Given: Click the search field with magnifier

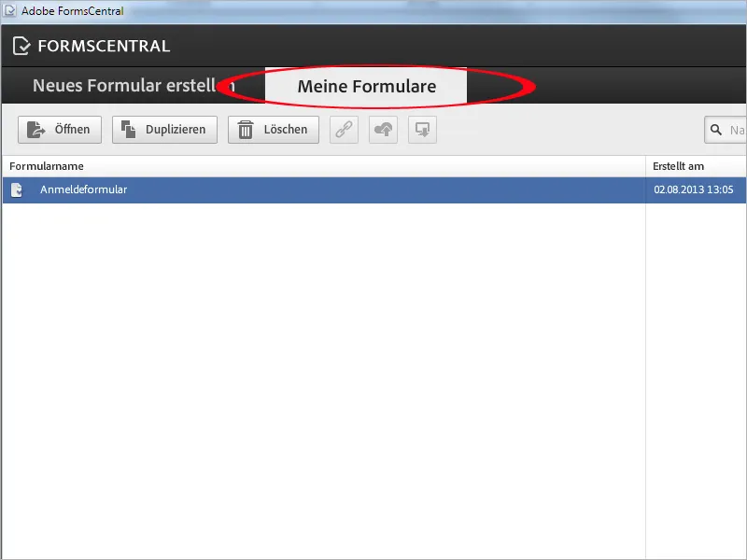Looking at the screenshot, I should (x=726, y=130).
